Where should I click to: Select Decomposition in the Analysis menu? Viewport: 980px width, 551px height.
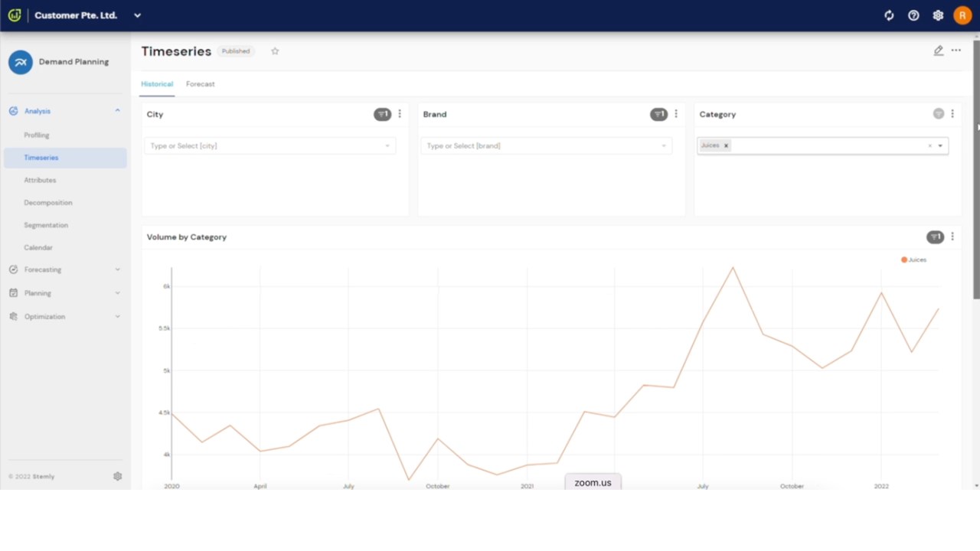48,203
